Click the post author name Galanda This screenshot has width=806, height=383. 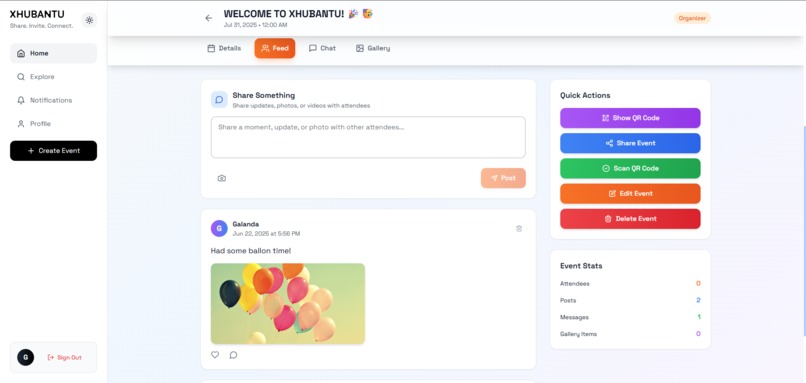[246, 224]
